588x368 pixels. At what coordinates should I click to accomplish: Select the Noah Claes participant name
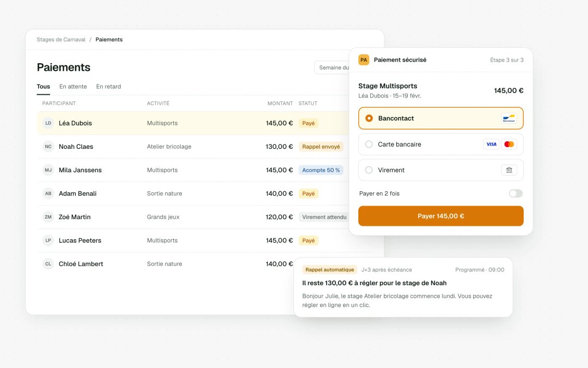coord(76,147)
